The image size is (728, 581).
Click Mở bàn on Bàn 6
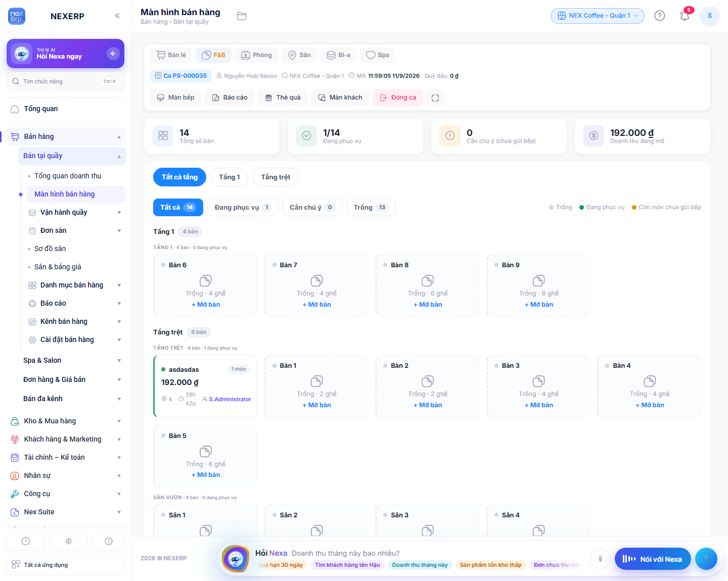[206, 305]
